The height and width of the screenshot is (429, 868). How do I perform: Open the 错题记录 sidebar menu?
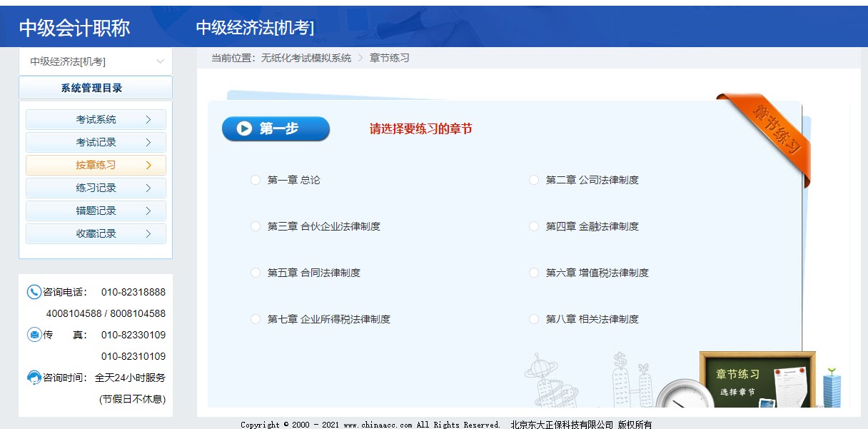click(x=96, y=211)
